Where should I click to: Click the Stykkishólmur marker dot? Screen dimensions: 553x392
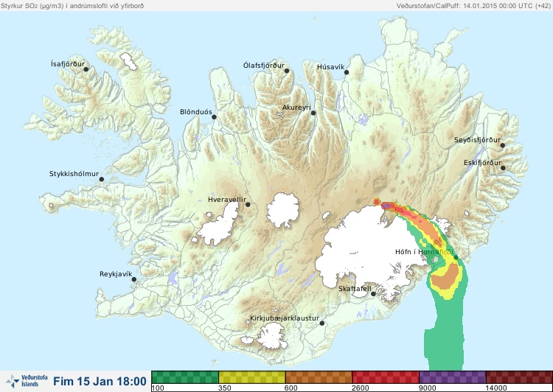click(102, 180)
